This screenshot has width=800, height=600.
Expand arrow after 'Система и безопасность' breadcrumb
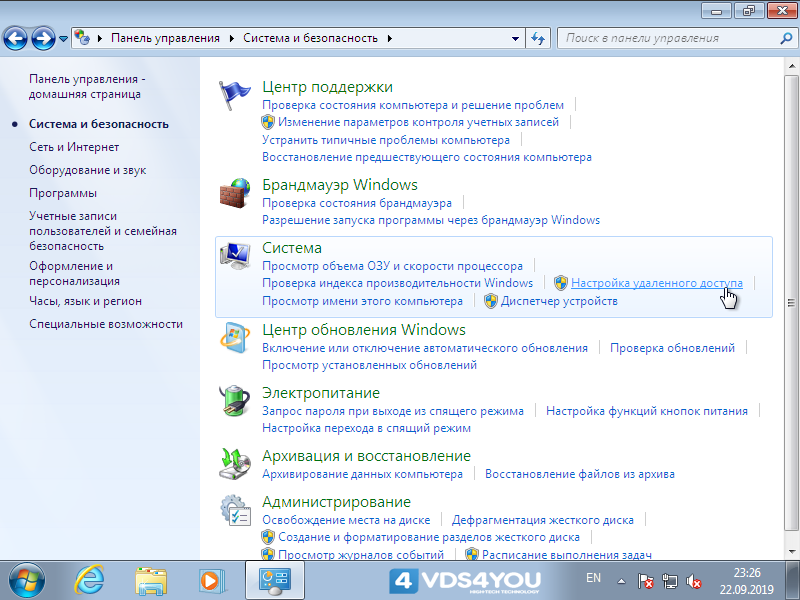click(390, 38)
